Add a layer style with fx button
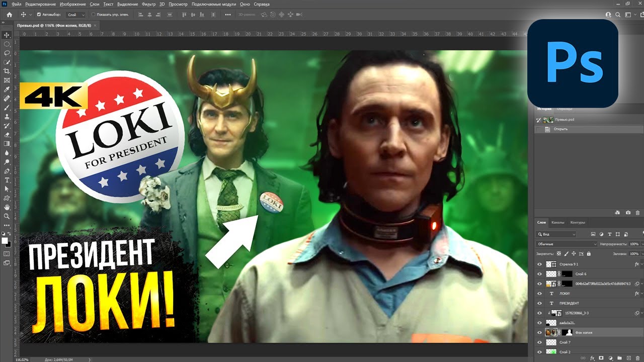The width and height of the screenshot is (644, 362). point(594,358)
